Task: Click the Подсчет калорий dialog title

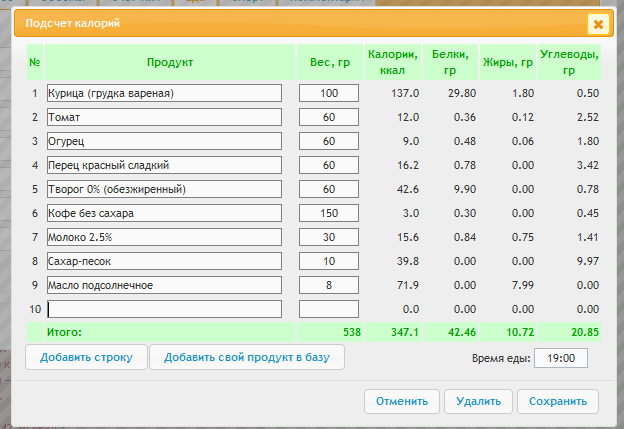Action: [72, 23]
